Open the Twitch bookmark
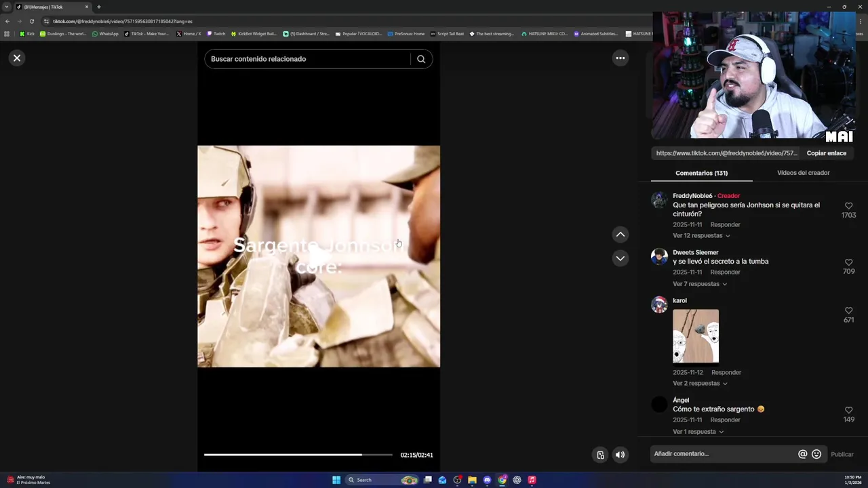Image resolution: width=868 pixels, height=488 pixels. tap(216, 34)
